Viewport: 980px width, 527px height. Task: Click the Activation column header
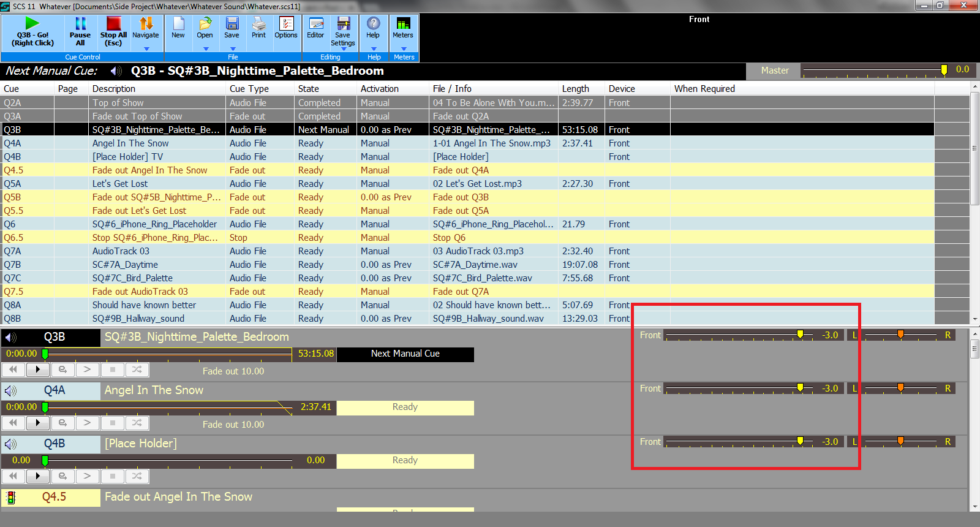pos(380,89)
